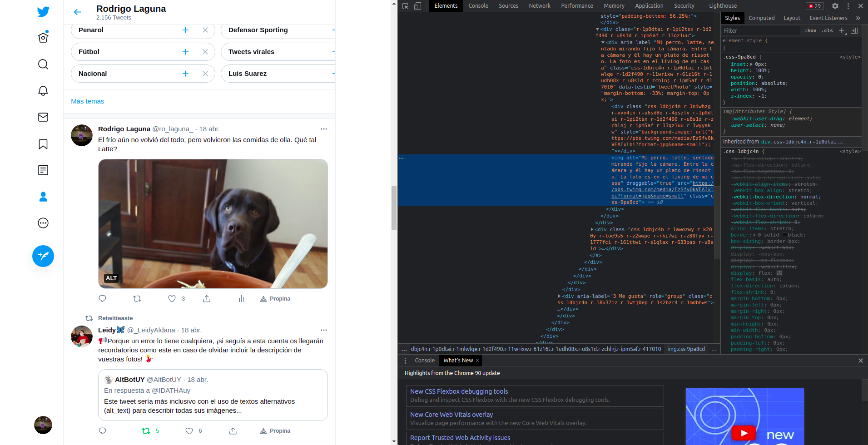Follow the Penarol topic with plus icon
Image resolution: width=868 pixels, height=445 pixels.
[185, 30]
